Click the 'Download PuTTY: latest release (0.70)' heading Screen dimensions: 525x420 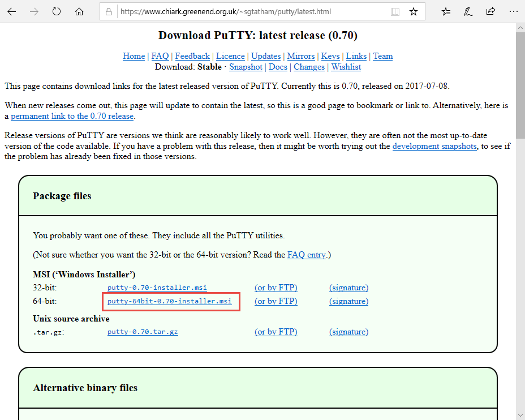pos(258,35)
